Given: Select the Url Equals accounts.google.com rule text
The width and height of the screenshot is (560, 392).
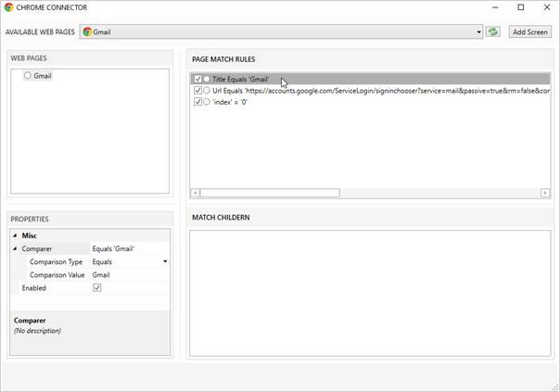Looking at the screenshot, I should pos(381,91).
